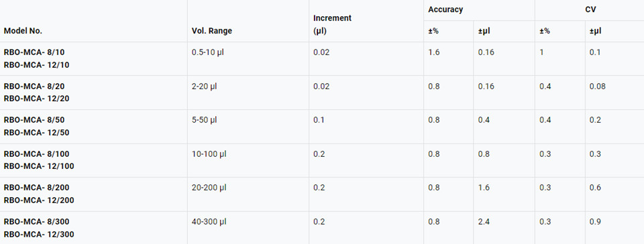Screen dimensions: 644x244
Task: Select the RBO-MCA- 8/50 model name
Action: pyautogui.click(x=34, y=120)
